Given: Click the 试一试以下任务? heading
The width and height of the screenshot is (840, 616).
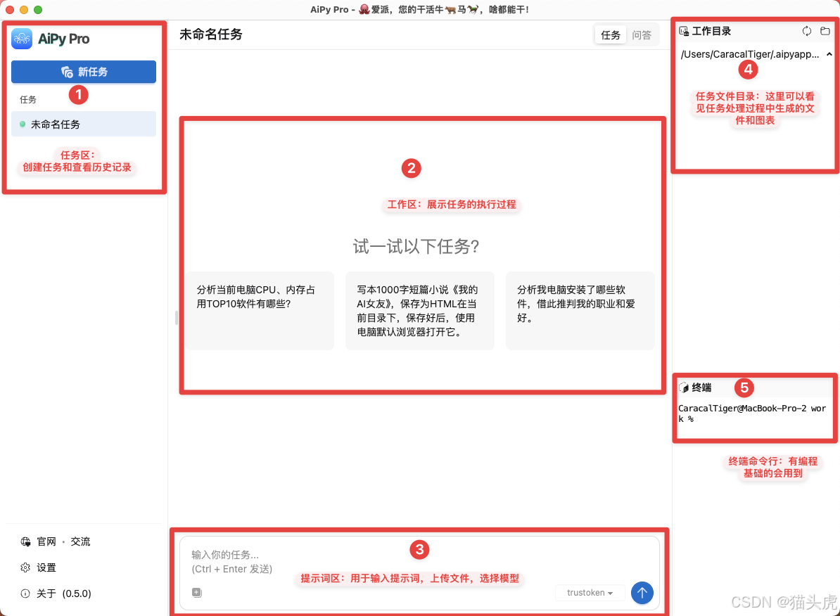Looking at the screenshot, I should (x=416, y=246).
